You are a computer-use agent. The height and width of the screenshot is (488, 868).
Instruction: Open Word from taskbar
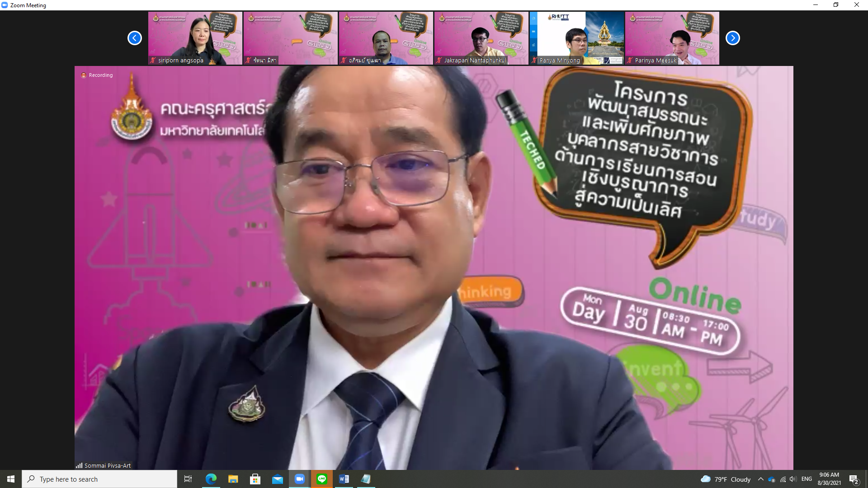(344, 479)
